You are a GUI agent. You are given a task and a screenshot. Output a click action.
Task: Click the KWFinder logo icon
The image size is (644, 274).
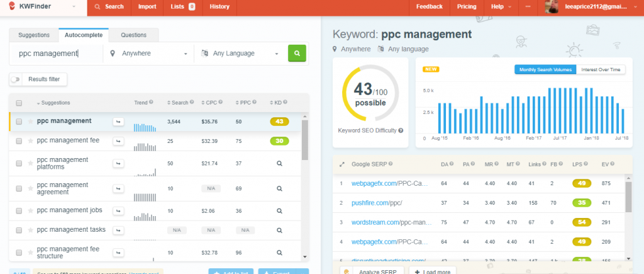pos(13,6)
